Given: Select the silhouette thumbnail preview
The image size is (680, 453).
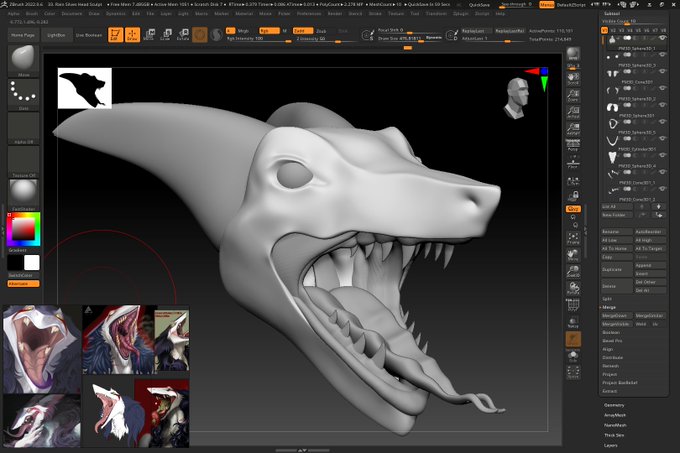Looking at the screenshot, I should click(x=84, y=88).
